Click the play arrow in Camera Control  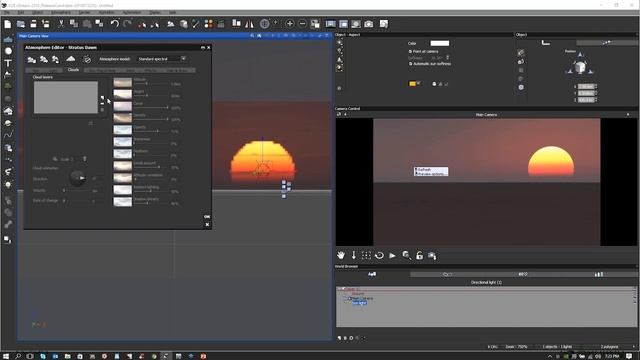(392, 256)
